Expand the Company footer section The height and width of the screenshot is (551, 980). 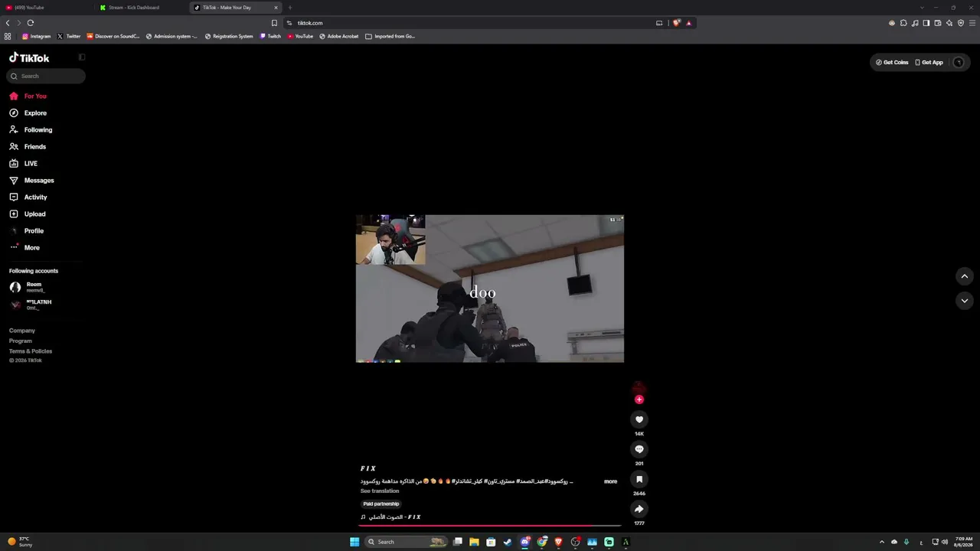click(22, 331)
